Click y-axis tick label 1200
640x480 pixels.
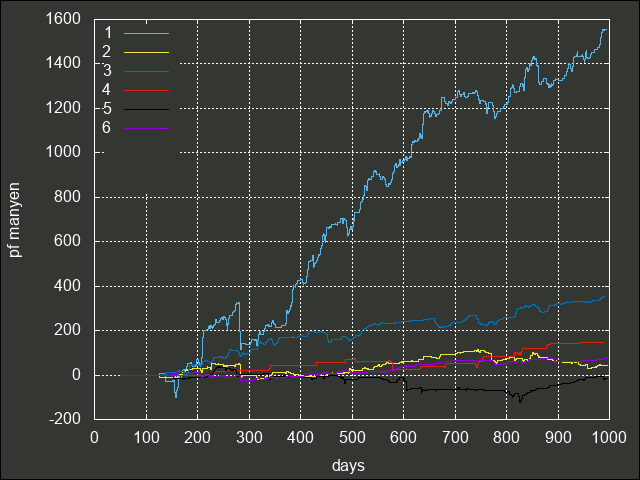pos(63,108)
